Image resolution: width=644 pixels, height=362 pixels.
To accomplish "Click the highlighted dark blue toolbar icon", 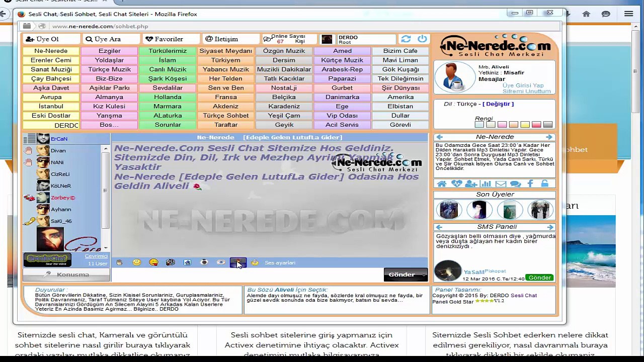I will pyautogui.click(x=238, y=262).
